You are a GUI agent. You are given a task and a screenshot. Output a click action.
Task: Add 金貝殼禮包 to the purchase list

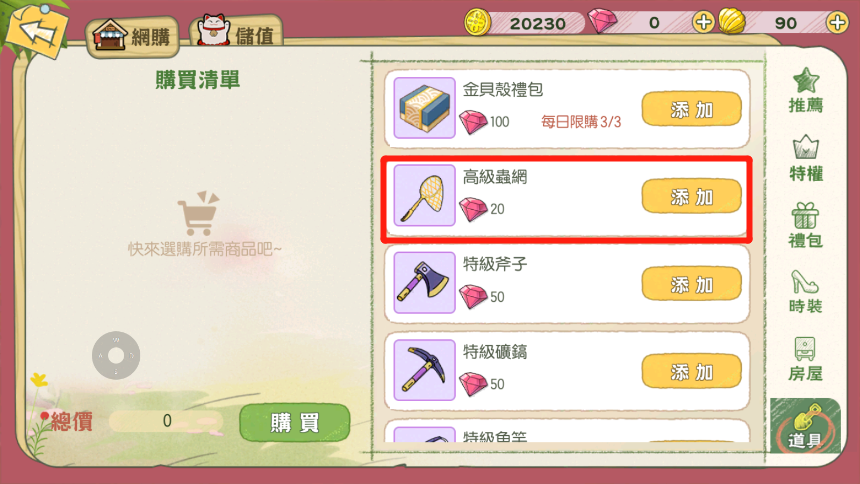pos(692,109)
